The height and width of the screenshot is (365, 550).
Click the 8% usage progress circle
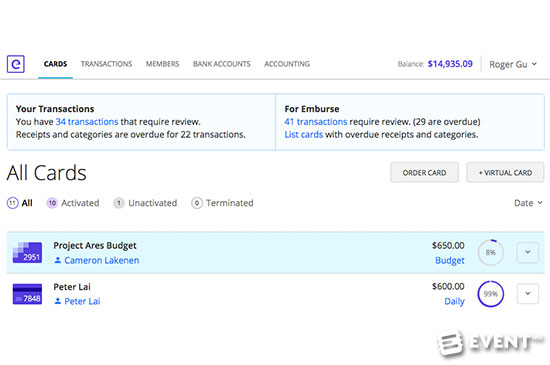click(491, 252)
